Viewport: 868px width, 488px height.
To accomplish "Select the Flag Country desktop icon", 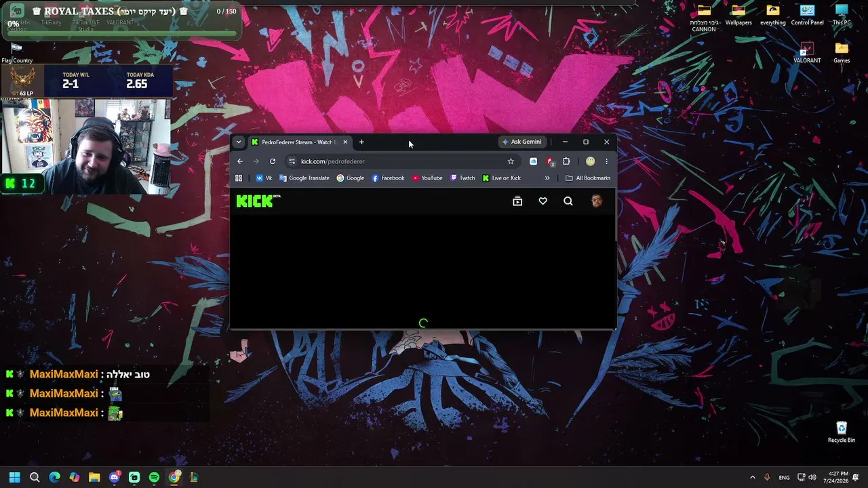I will [x=17, y=54].
